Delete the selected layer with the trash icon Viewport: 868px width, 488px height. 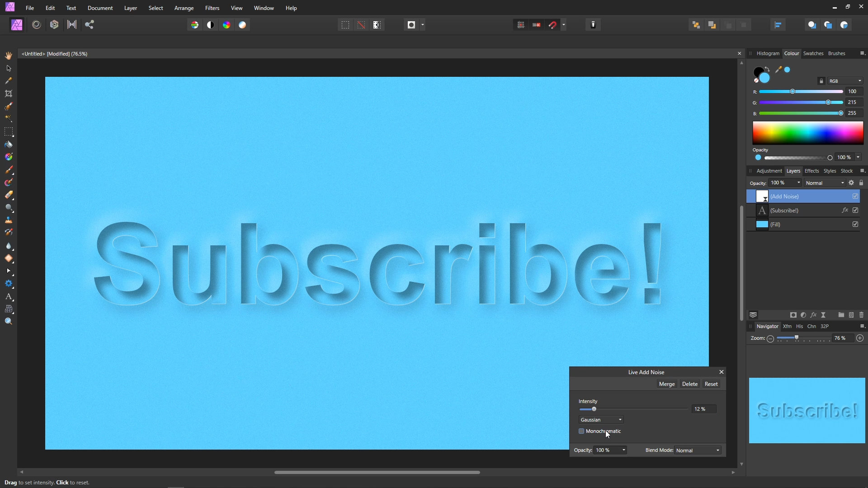pos(861,315)
